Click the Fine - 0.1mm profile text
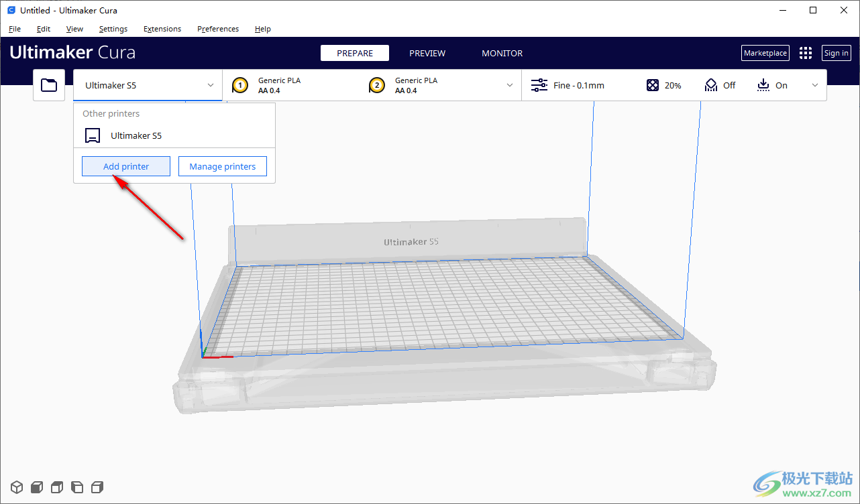 pyautogui.click(x=579, y=85)
